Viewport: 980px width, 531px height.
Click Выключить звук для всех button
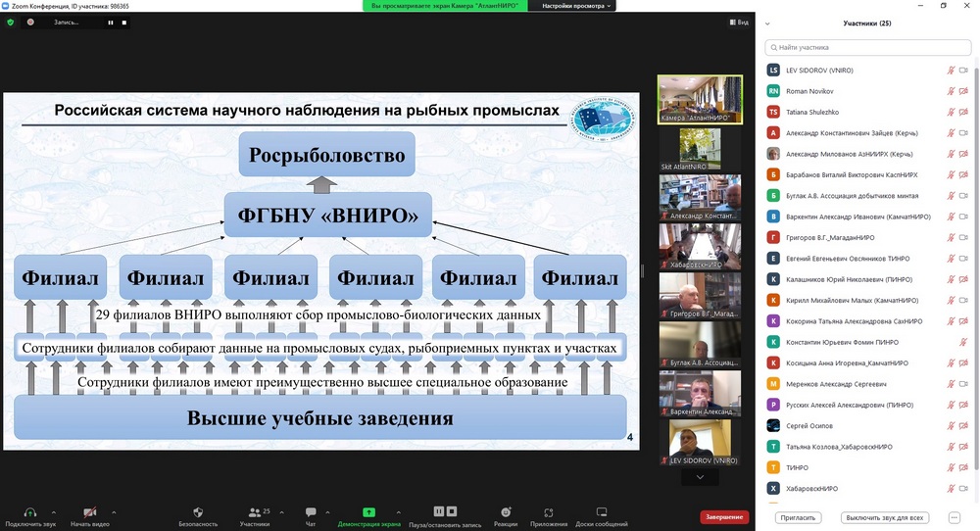[x=884, y=518]
